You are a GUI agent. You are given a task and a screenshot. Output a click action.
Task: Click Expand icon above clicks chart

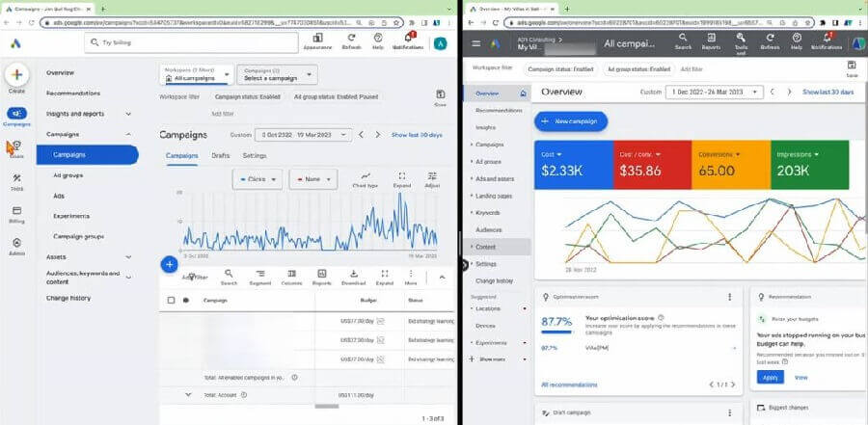[402, 176]
